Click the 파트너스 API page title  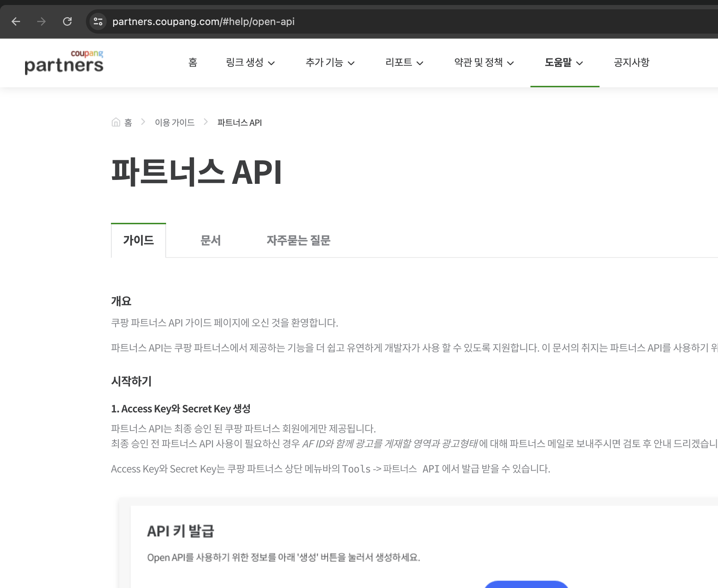tap(197, 172)
